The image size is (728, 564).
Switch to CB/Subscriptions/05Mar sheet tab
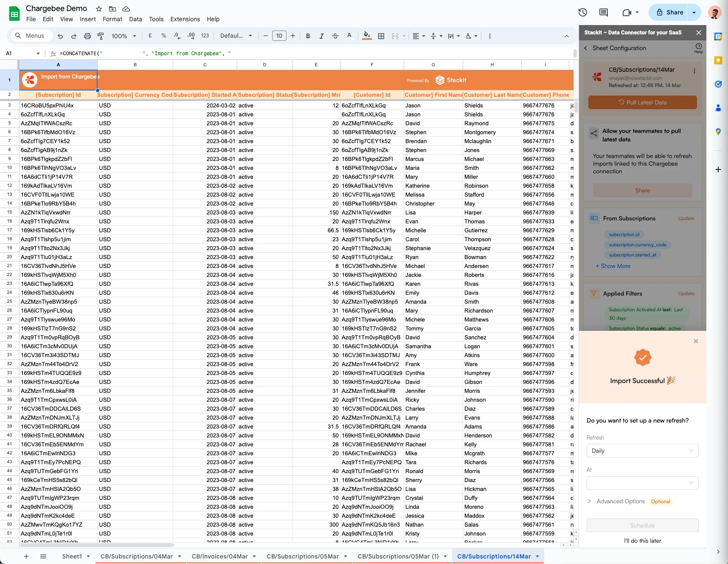coord(303,556)
